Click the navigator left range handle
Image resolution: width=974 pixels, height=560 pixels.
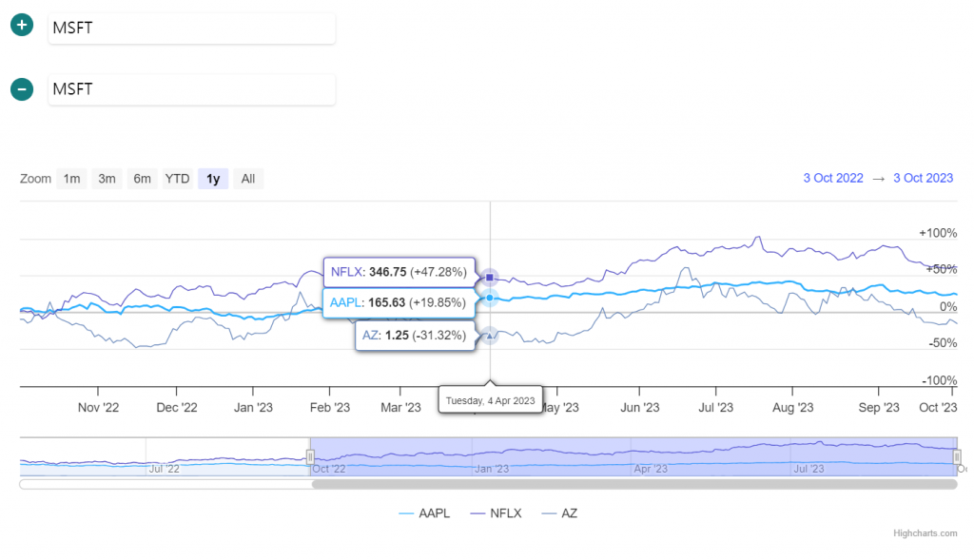310,457
